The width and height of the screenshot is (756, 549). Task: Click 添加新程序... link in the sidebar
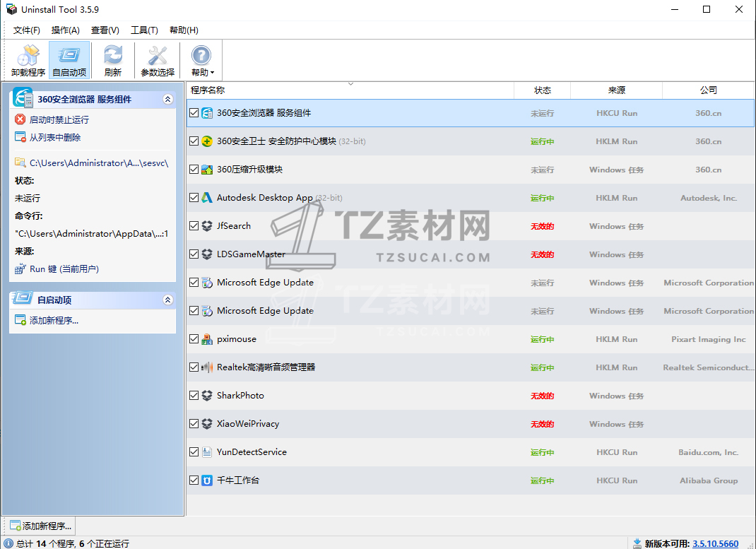[x=54, y=321]
